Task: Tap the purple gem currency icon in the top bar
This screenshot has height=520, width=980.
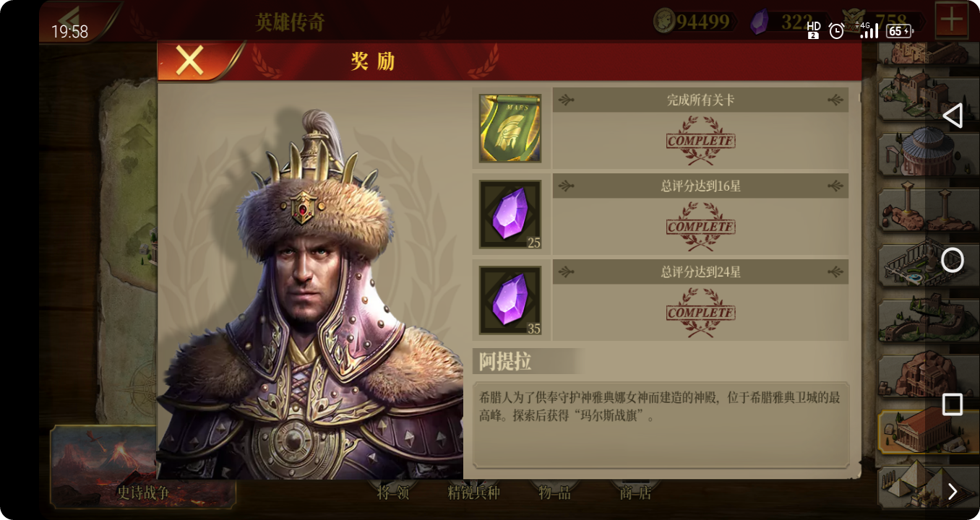Action: (x=758, y=21)
